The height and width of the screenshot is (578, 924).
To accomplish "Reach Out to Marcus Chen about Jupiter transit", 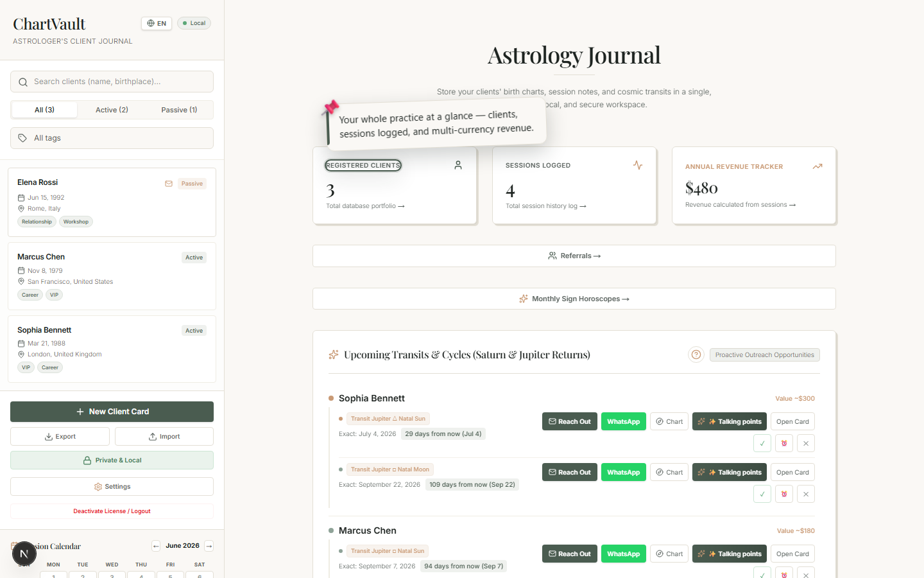I will (570, 554).
